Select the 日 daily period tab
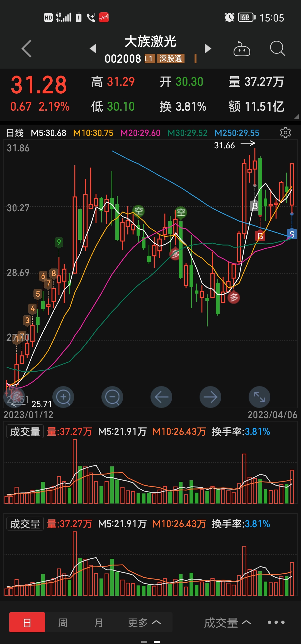Viewport: 301px width, 644px height. (x=27, y=622)
